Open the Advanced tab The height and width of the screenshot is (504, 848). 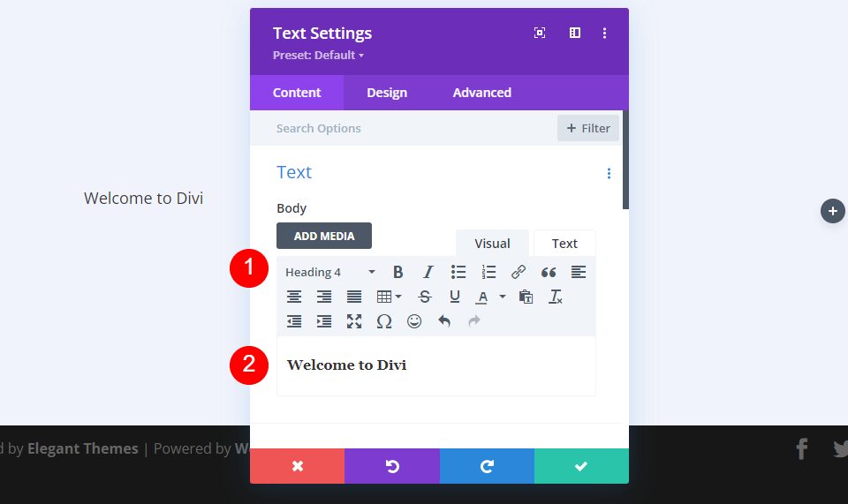[x=482, y=93]
